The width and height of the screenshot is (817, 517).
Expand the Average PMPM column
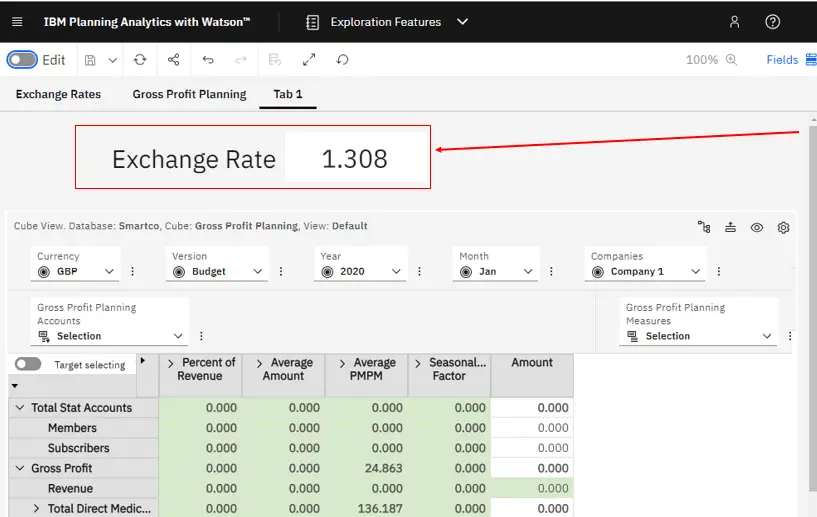342,363
